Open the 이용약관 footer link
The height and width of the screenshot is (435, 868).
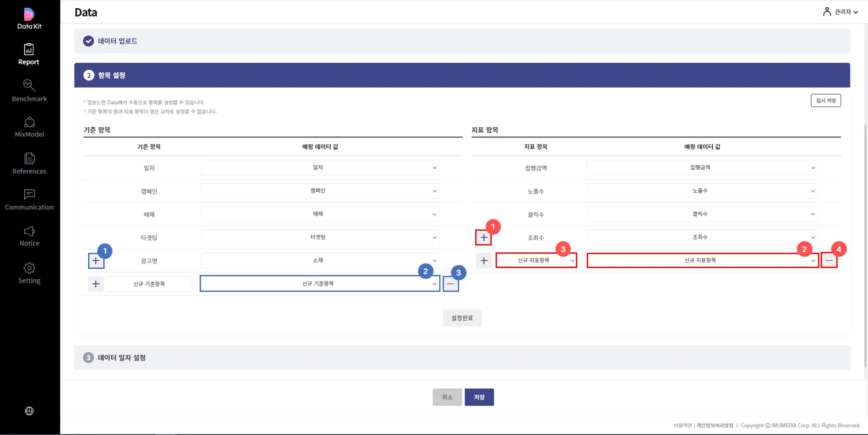pyautogui.click(x=683, y=425)
